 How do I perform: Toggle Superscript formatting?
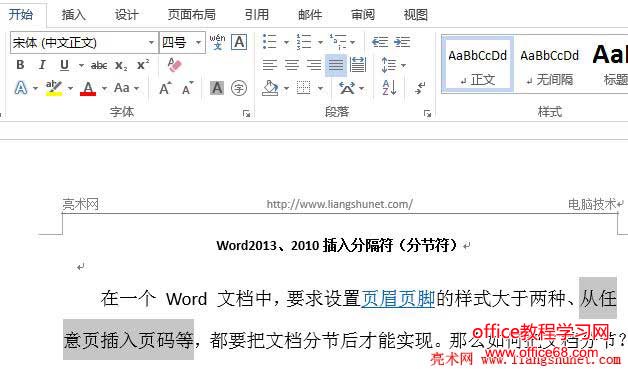click(x=143, y=65)
